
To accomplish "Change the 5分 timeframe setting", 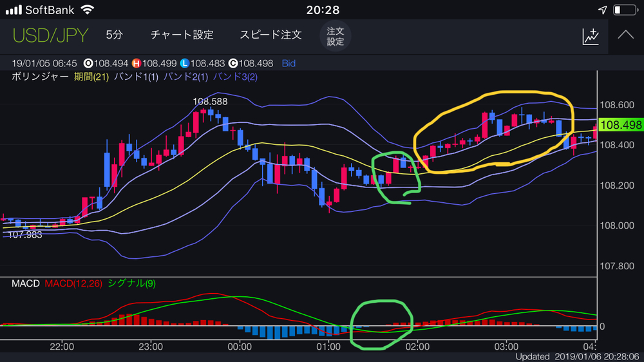I will tap(114, 35).
